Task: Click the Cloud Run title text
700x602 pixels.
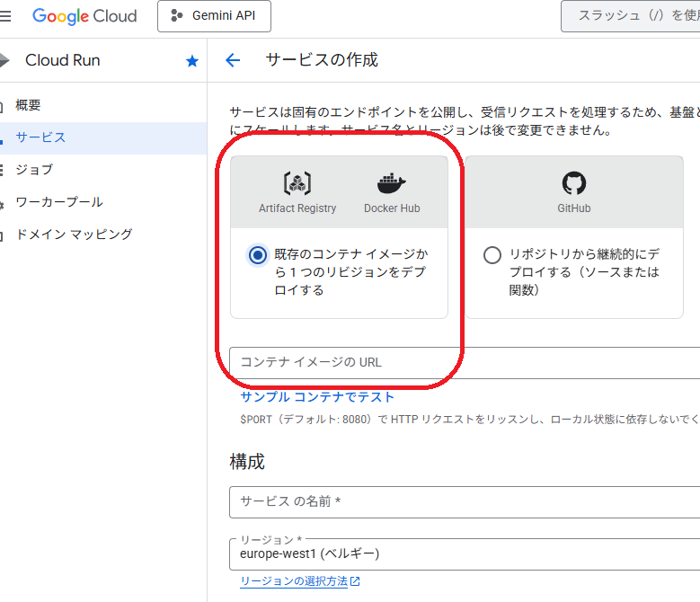Action: (x=63, y=60)
